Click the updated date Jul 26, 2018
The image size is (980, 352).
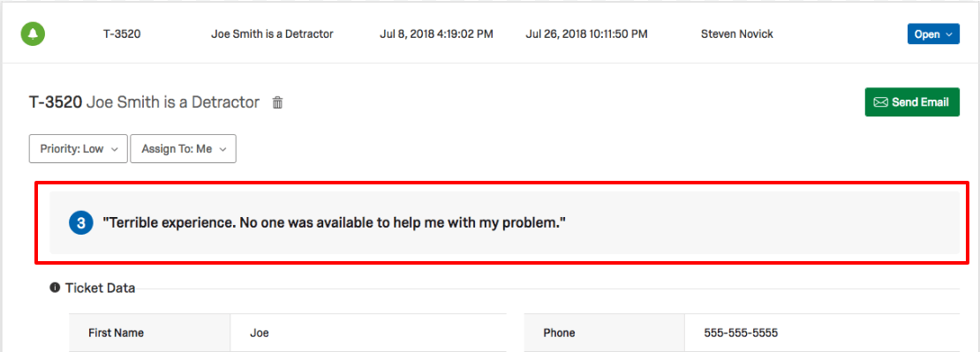[586, 34]
